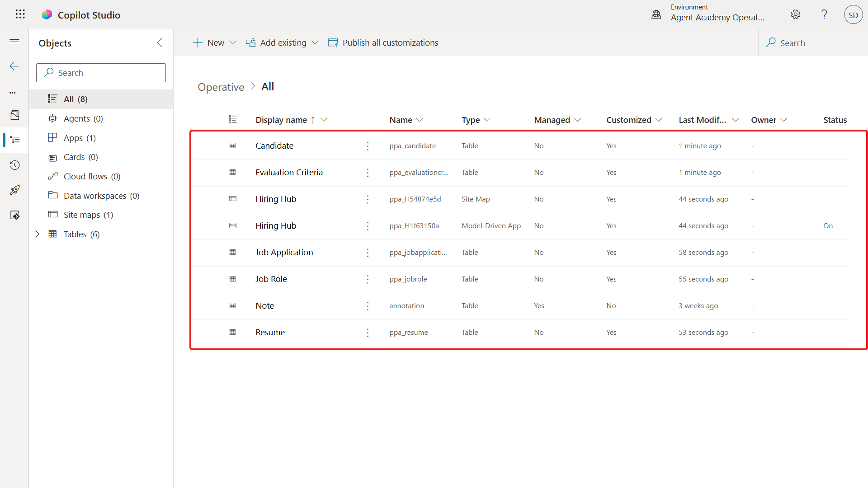The width and height of the screenshot is (868, 488).
Task: Open the Resume table
Action: 270,332
